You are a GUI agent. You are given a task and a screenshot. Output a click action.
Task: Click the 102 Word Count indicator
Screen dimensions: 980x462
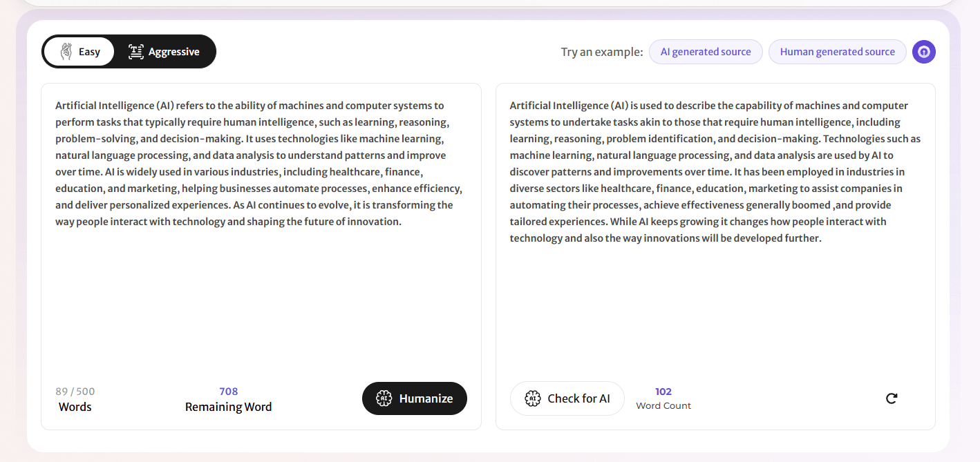click(x=663, y=398)
